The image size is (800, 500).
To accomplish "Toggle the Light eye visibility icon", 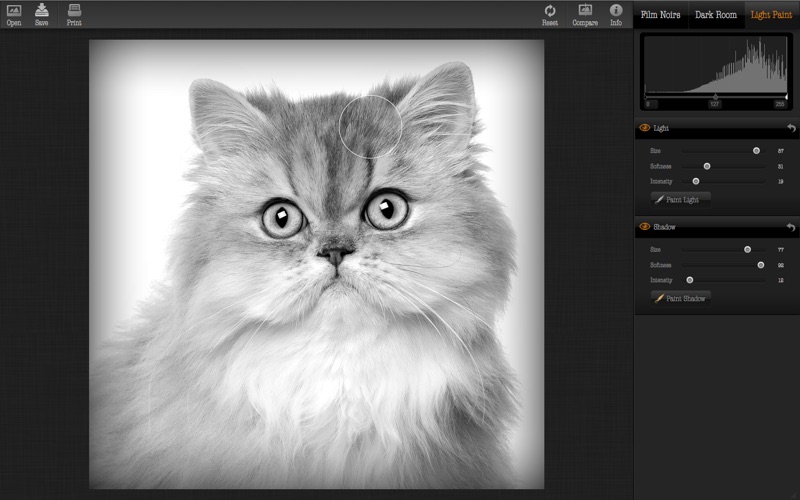I will pos(645,129).
